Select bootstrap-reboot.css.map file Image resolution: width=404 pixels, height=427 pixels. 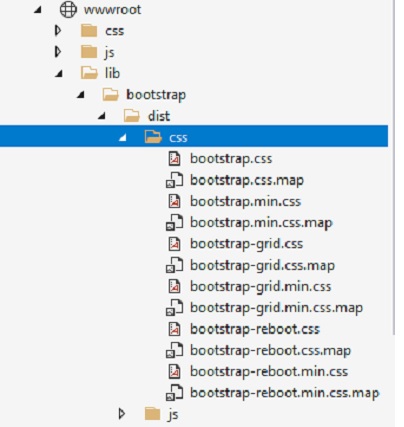[x=270, y=351]
